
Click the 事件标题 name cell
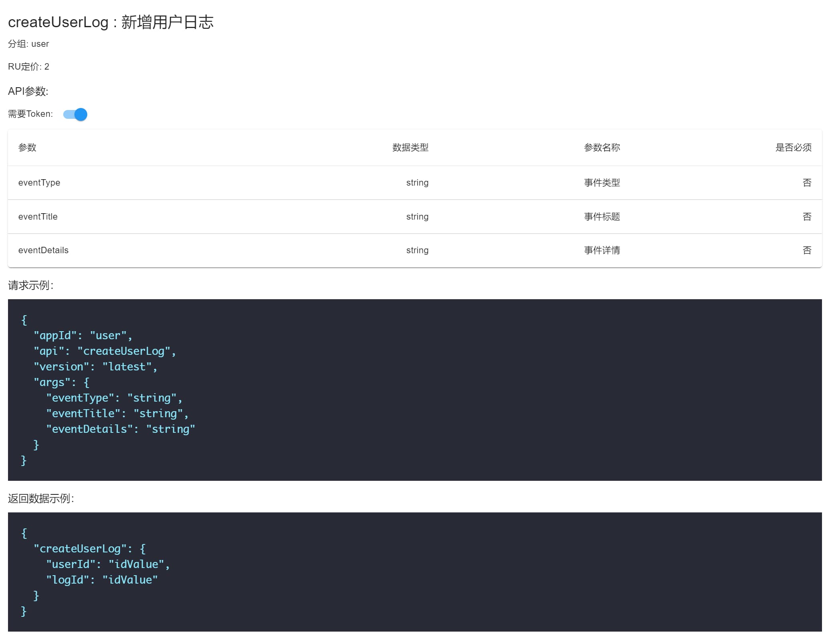coord(602,217)
